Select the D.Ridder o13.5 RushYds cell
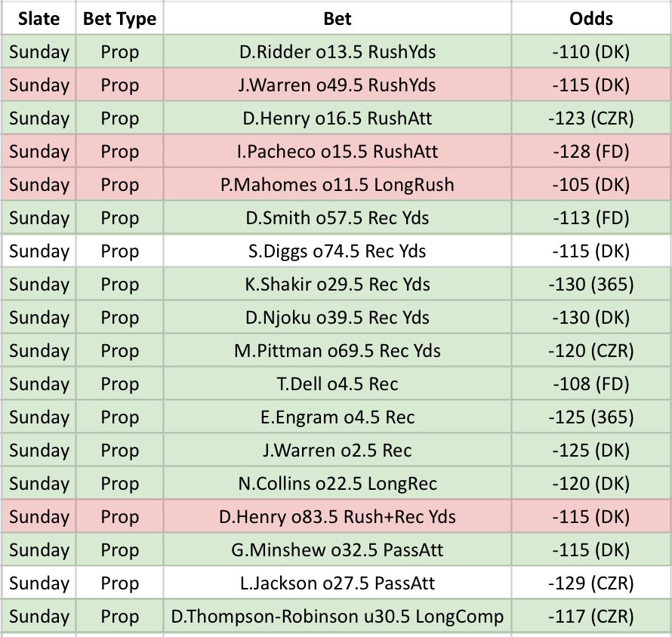 338,51
